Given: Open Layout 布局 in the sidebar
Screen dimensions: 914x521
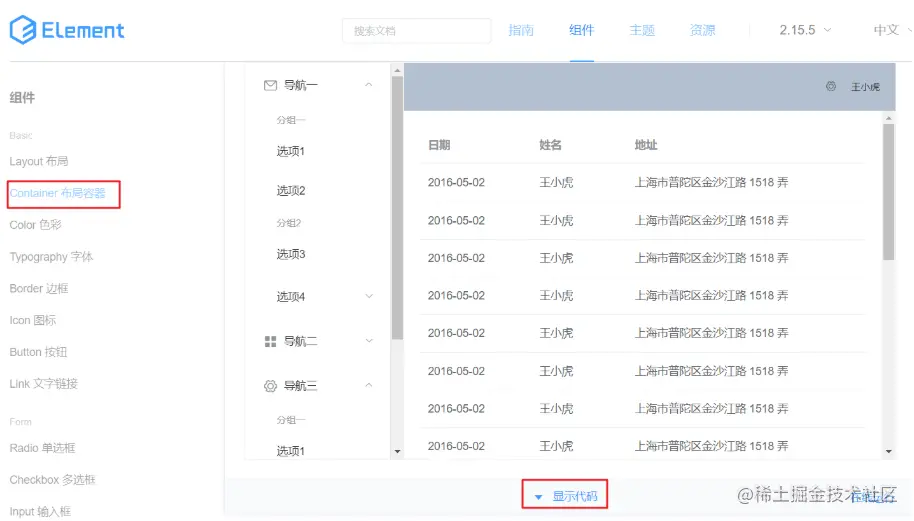Looking at the screenshot, I should click(x=38, y=161).
